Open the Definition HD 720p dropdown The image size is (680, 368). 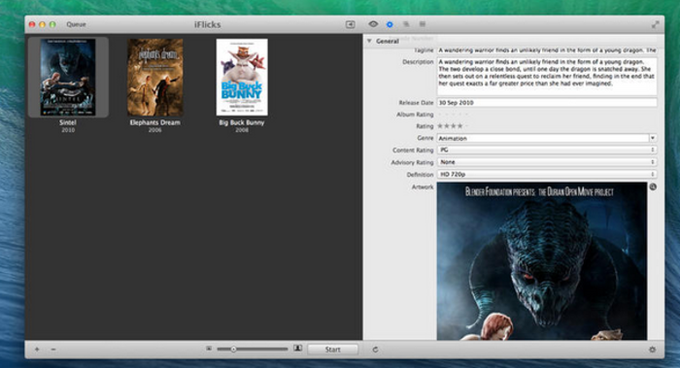[x=547, y=174]
